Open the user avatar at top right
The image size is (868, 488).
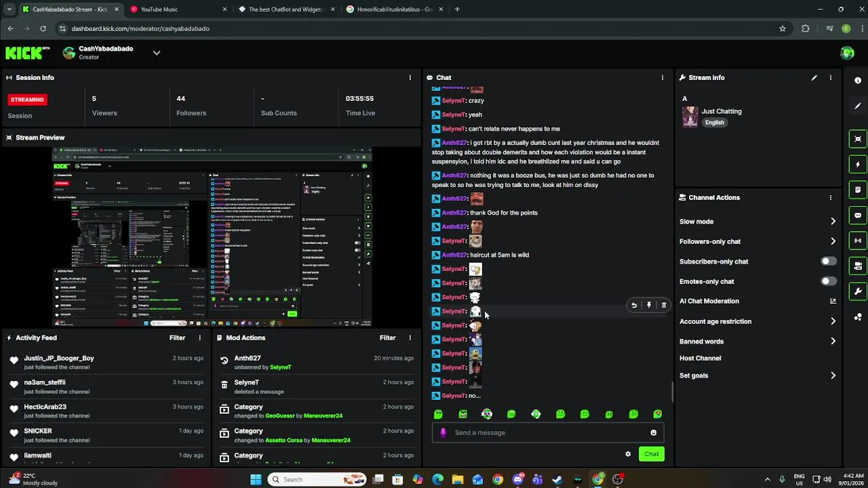tap(847, 53)
